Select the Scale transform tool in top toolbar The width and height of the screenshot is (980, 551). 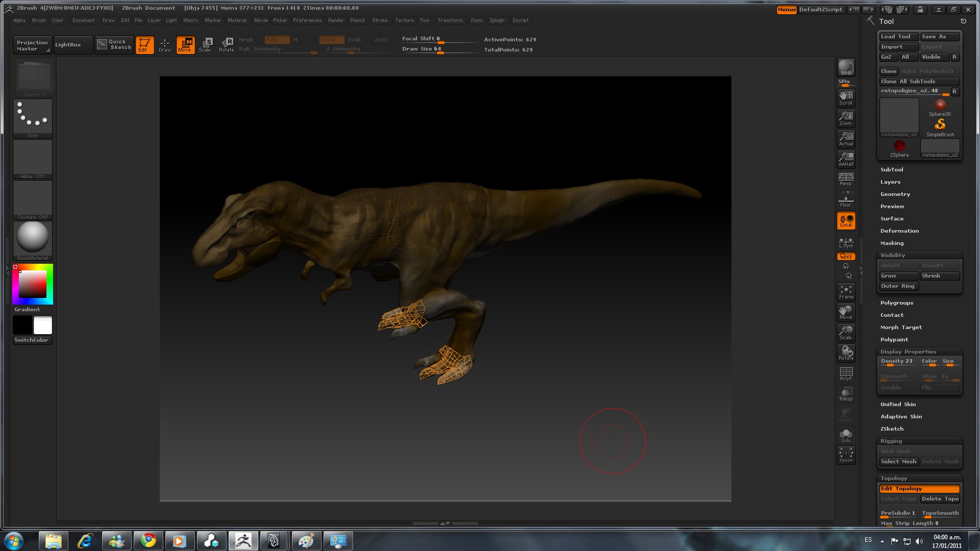click(x=205, y=44)
